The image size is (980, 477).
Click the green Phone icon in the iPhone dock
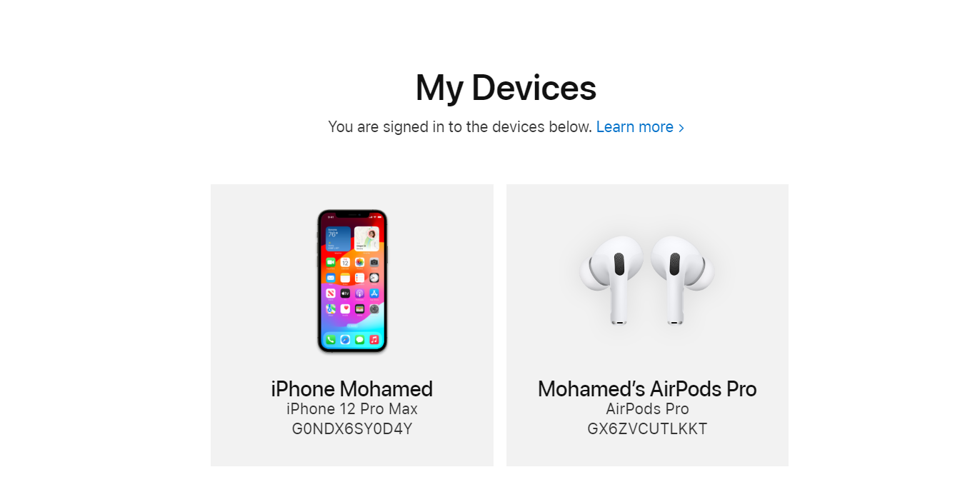(x=331, y=340)
